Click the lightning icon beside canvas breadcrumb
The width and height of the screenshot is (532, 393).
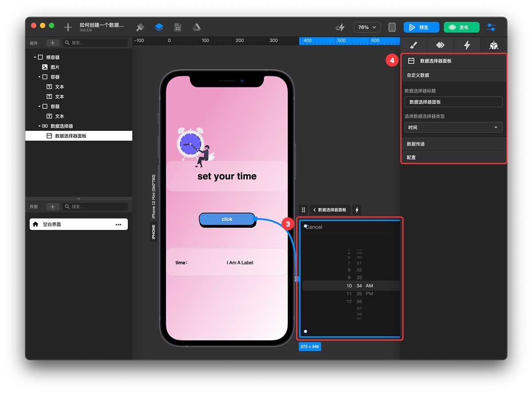(x=357, y=210)
